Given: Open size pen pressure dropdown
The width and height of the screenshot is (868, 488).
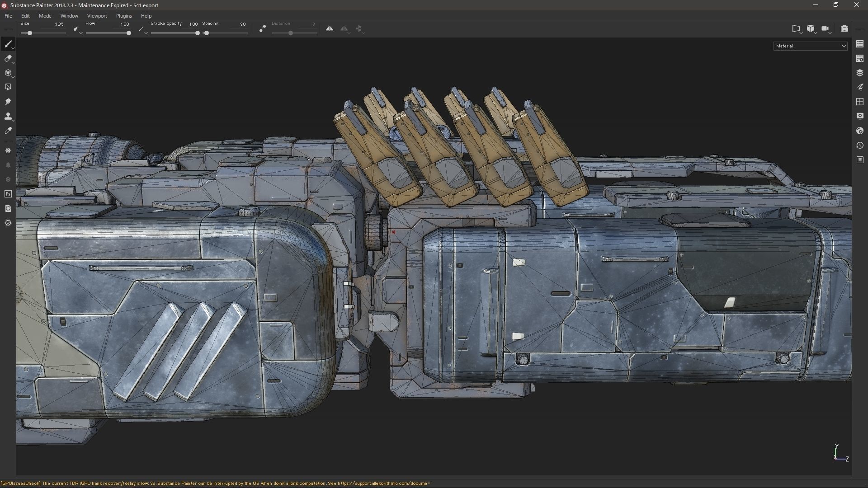Looking at the screenshot, I should pyautogui.click(x=77, y=29).
